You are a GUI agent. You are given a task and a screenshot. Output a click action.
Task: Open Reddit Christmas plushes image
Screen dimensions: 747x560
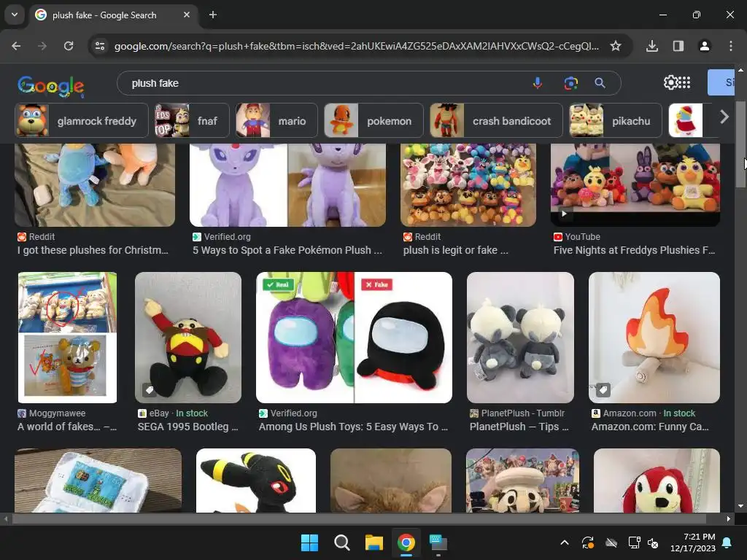point(95,184)
